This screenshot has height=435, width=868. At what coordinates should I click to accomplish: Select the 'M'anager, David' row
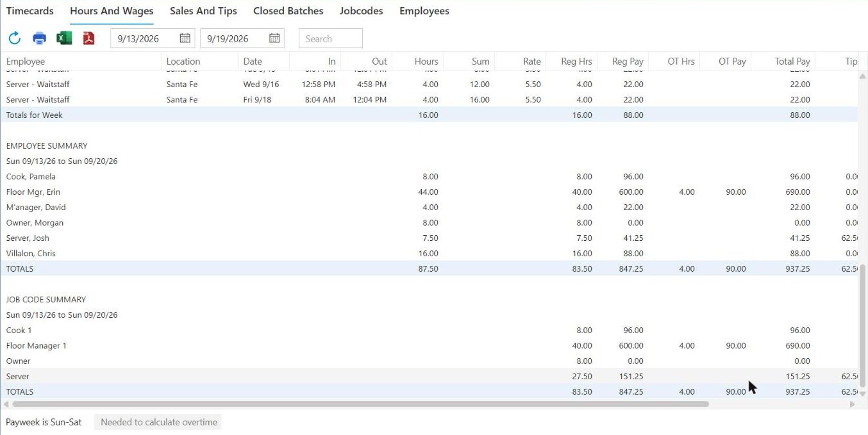pyautogui.click(x=429, y=208)
